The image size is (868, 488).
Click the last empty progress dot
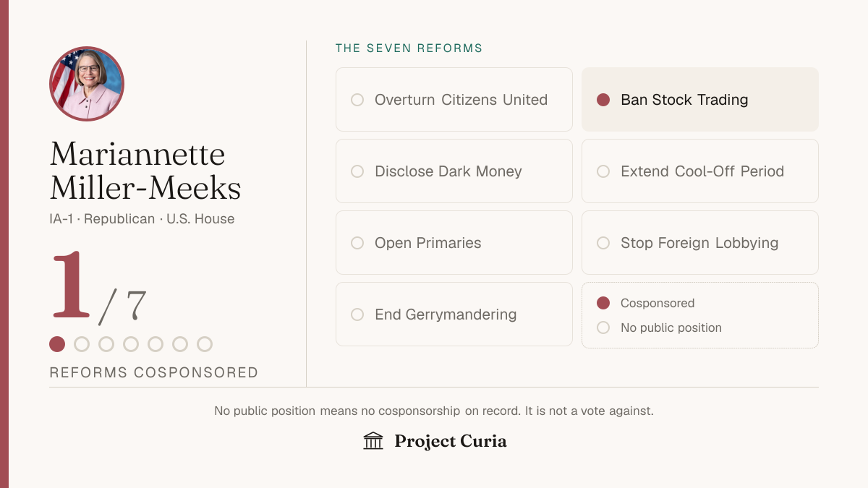[205, 344]
